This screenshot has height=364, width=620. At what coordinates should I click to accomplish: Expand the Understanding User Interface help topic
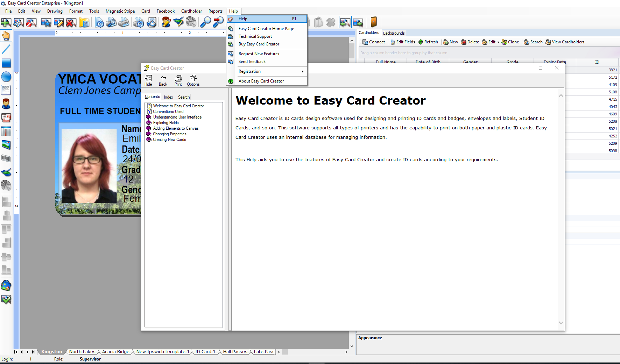(x=177, y=117)
